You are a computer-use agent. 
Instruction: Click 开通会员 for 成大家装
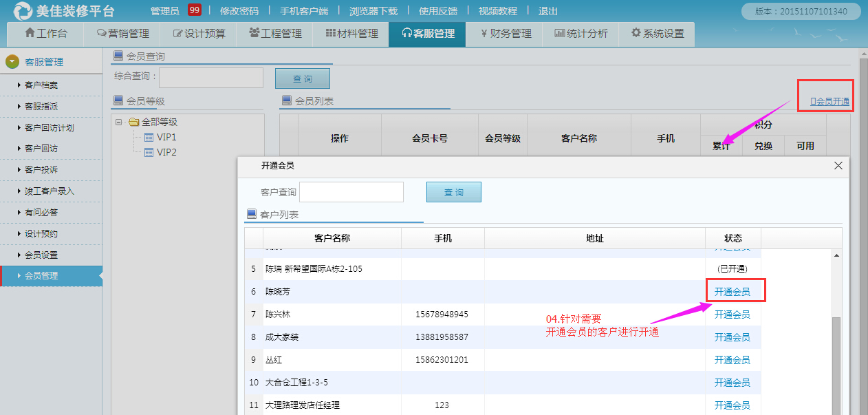tap(732, 337)
